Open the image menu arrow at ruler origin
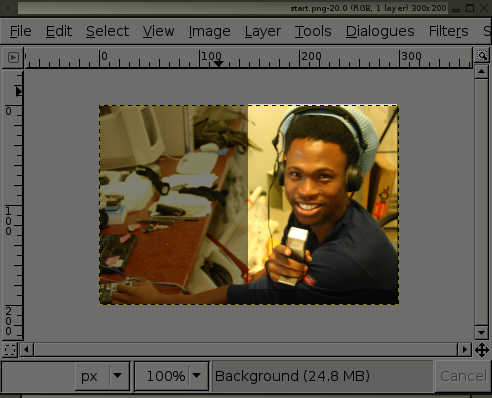The height and width of the screenshot is (398, 492). [13, 57]
